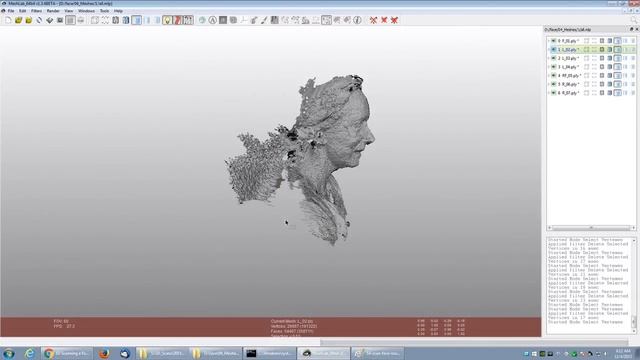Click the circled letter A align tool
The image size is (640, 360).
(213, 20)
